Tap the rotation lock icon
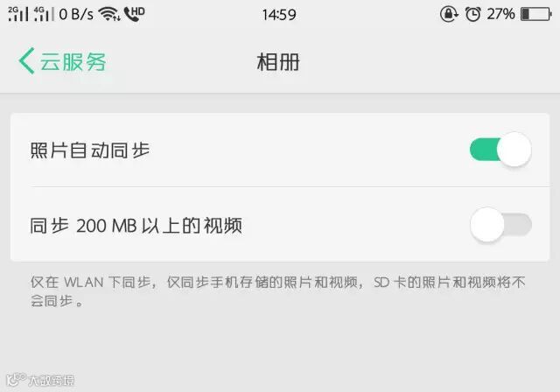Viewport: 560px width, 392px height. [449, 14]
